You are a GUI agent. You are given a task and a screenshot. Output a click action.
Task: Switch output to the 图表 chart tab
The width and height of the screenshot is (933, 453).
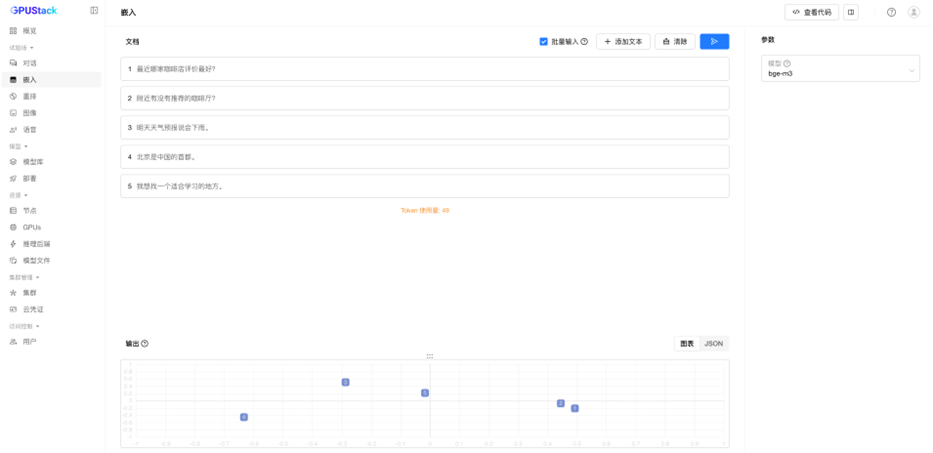(687, 343)
